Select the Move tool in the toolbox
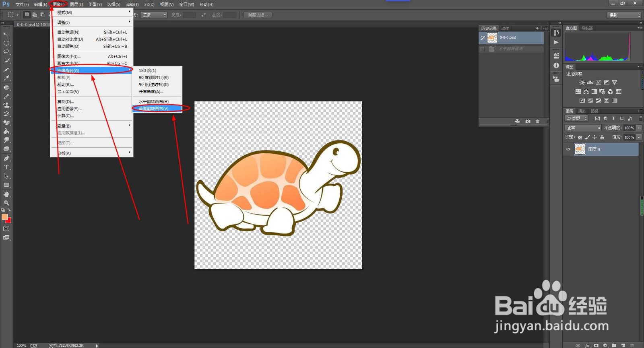 (6, 35)
